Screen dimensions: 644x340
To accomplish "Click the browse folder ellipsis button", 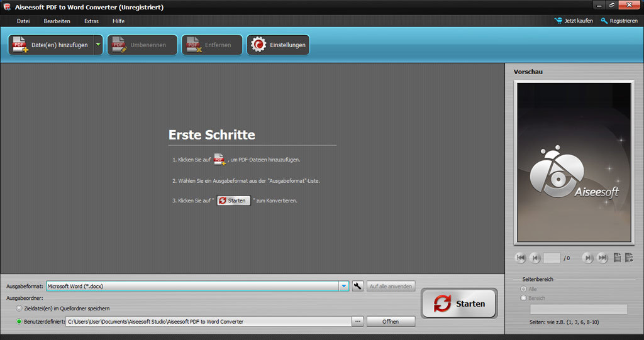I will (x=358, y=322).
